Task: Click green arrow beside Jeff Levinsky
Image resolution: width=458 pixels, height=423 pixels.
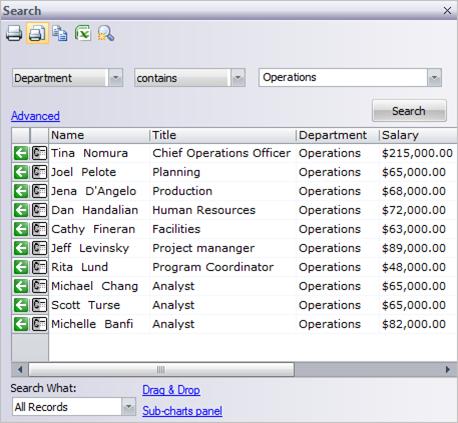Action: (x=21, y=248)
